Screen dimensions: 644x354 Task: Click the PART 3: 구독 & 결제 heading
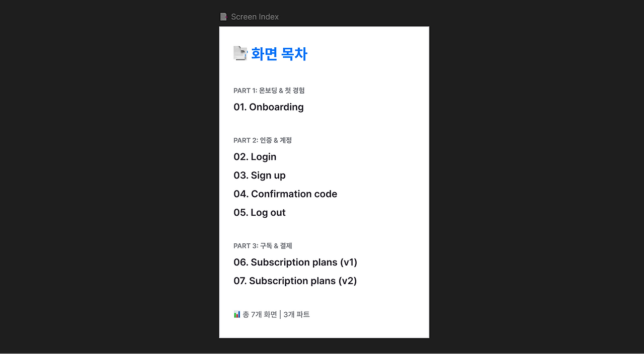263,246
